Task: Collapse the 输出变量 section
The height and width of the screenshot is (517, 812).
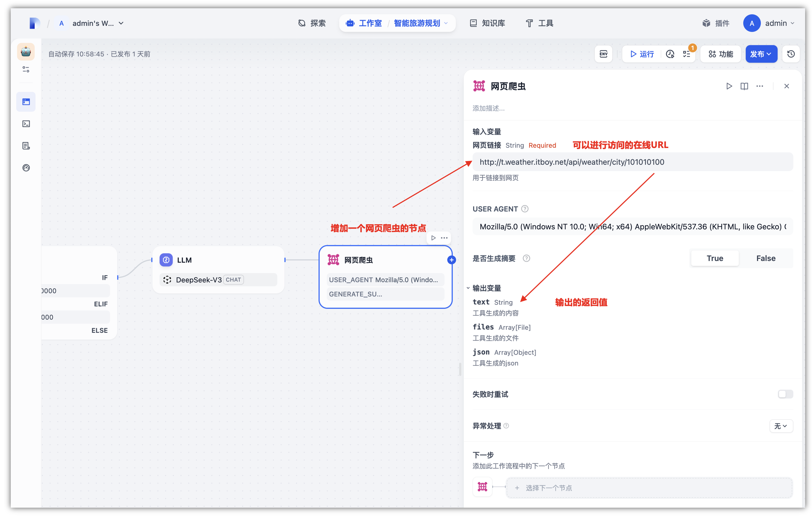Action: (469, 288)
